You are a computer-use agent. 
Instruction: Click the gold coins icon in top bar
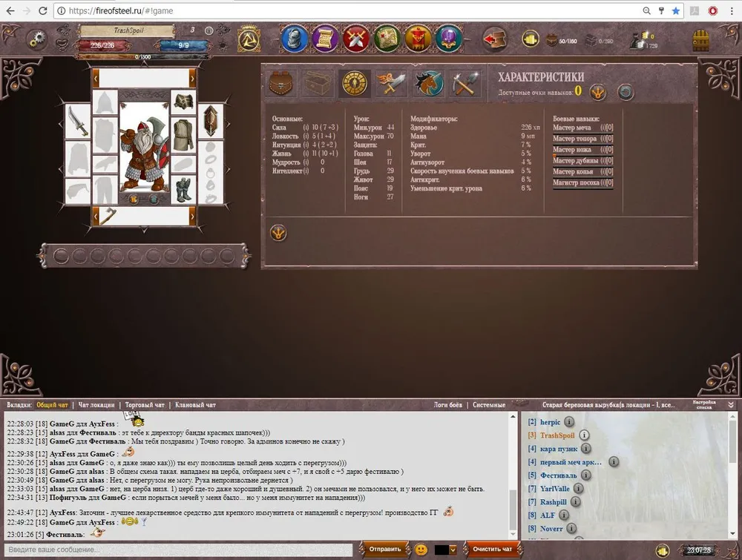[531, 39]
